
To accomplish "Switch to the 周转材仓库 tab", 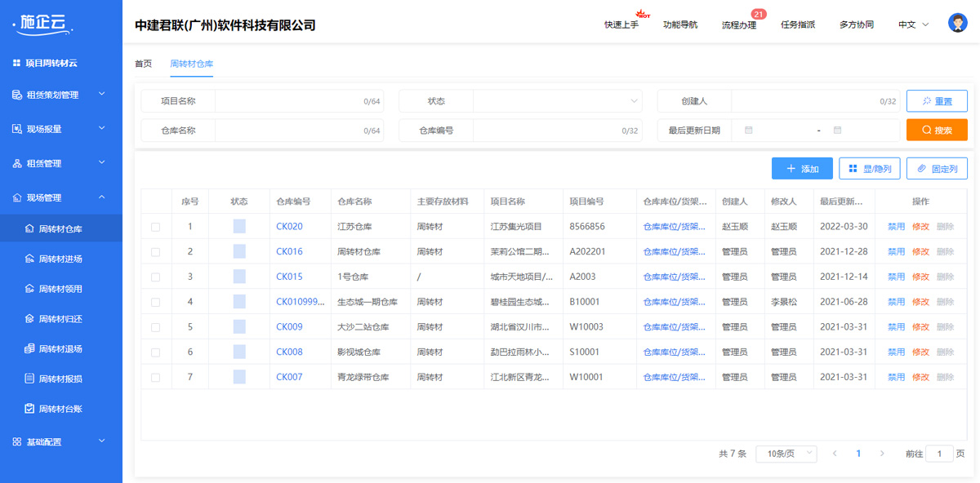I will pyautogui.click(x=191, y=64).
